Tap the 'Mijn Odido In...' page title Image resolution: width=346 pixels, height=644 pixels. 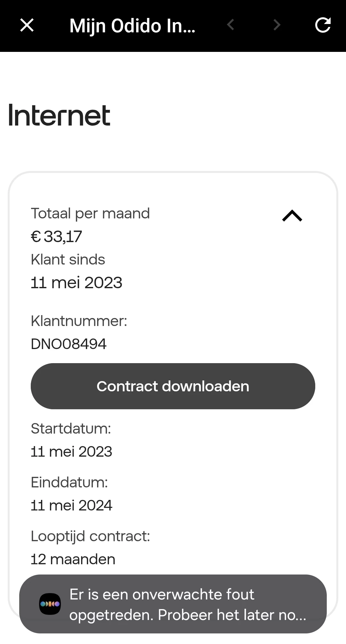tap(132, 26)
